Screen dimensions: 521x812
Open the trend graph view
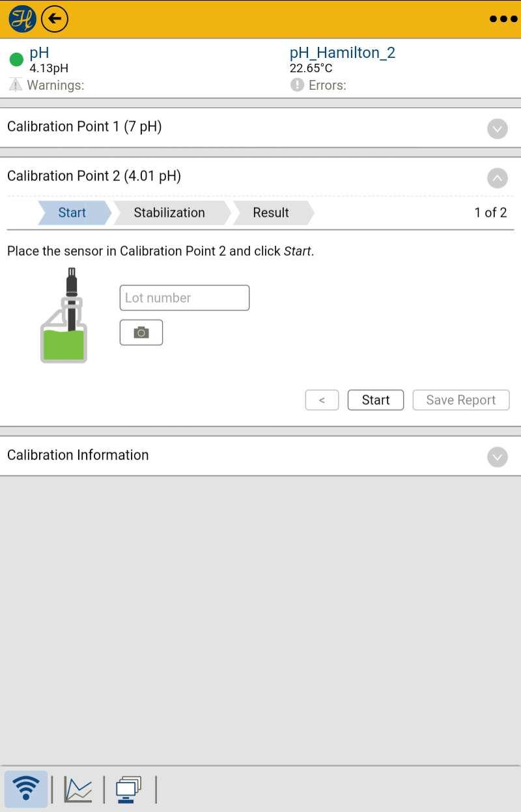[x=78, y=789]
